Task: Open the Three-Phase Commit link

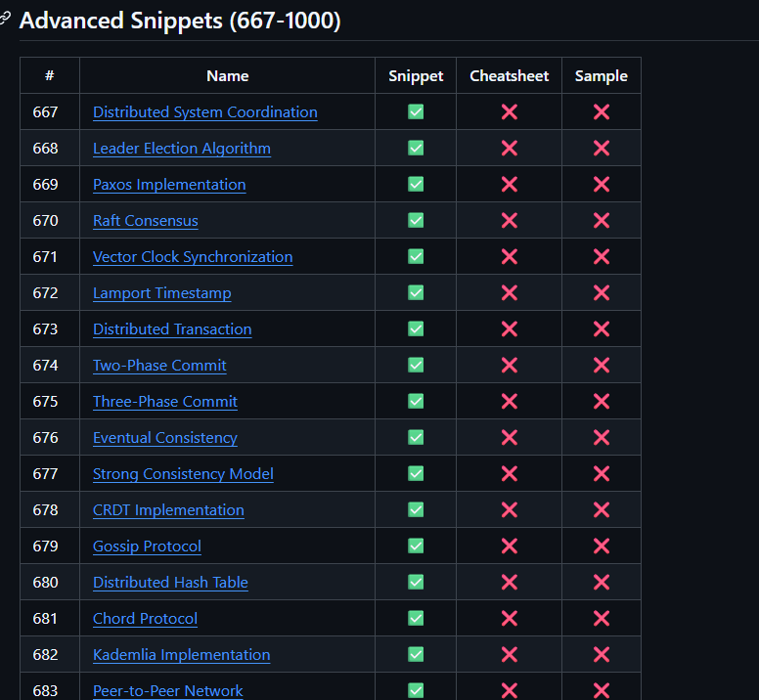Action: pos(164,402)
